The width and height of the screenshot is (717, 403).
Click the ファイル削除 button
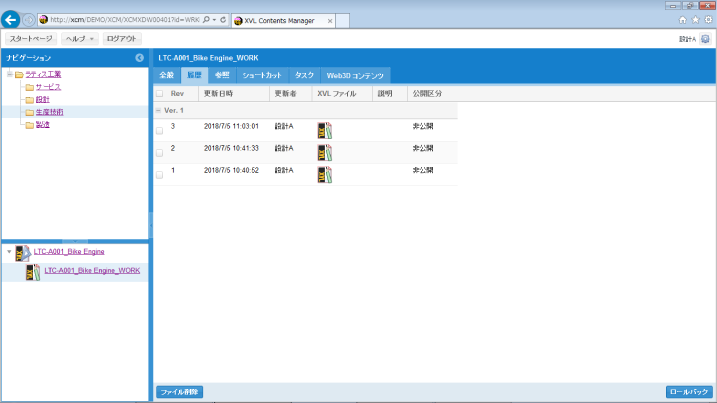click(179, 392)
